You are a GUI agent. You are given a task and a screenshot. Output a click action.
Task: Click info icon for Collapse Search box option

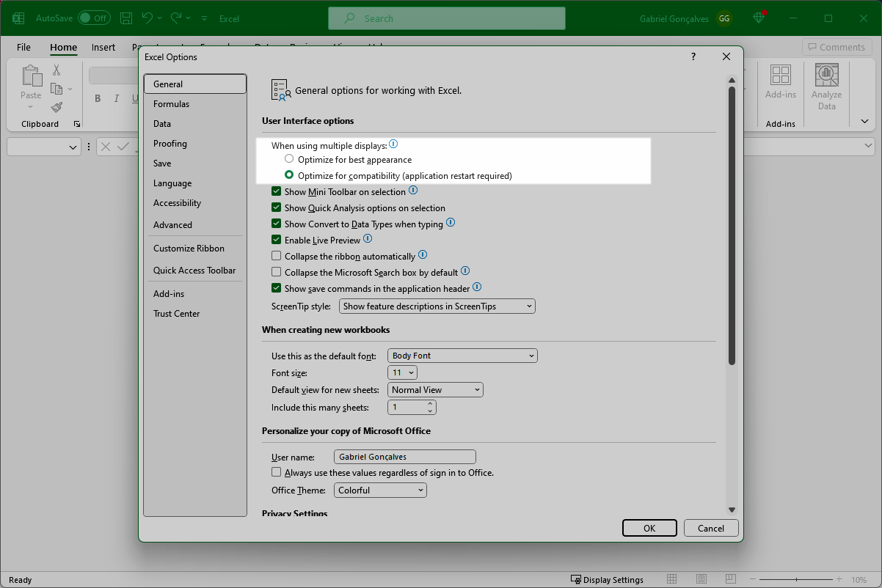pyautogui.click(x=464, y=271)
